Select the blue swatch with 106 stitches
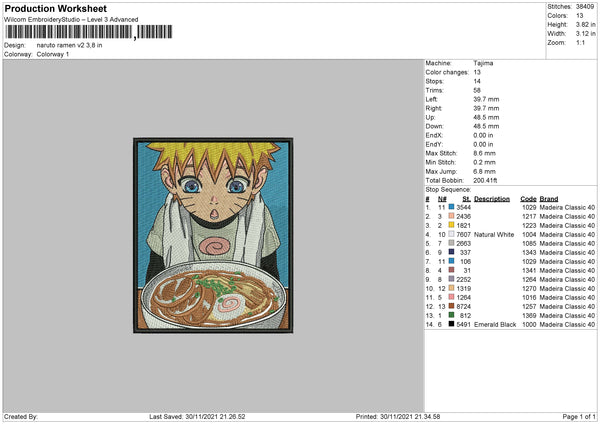Viewport: 600px width, 424px height. (x=452, y=261)
